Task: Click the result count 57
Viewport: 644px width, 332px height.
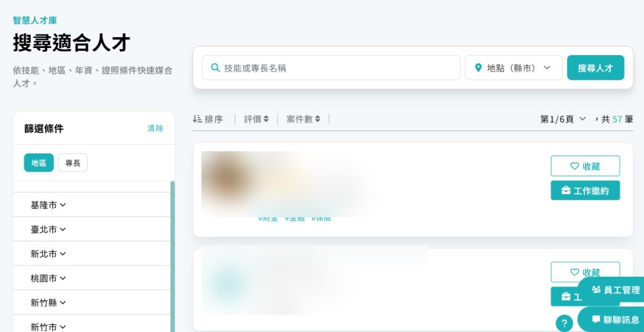Action: click(617, 119)
